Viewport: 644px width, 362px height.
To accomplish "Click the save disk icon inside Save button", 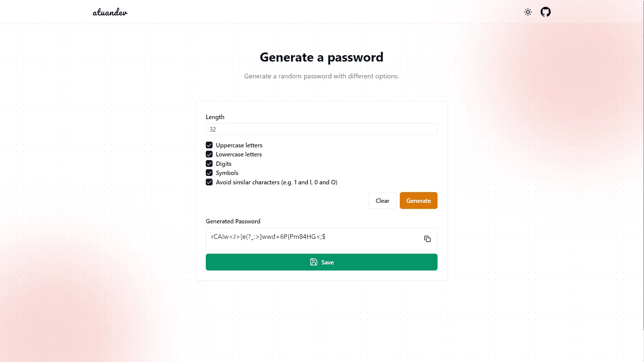I will (x=313, y=262).
